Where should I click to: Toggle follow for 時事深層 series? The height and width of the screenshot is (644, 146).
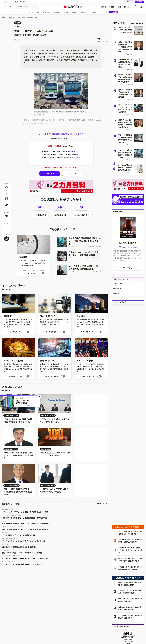[x=42, y=273]
